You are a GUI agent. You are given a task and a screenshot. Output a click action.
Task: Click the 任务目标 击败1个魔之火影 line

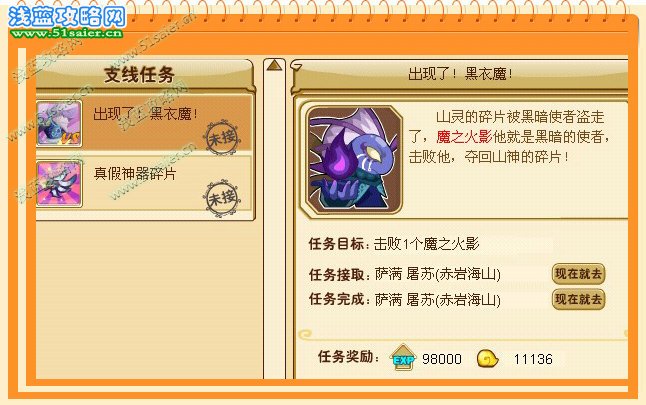(x=394, y=244)
